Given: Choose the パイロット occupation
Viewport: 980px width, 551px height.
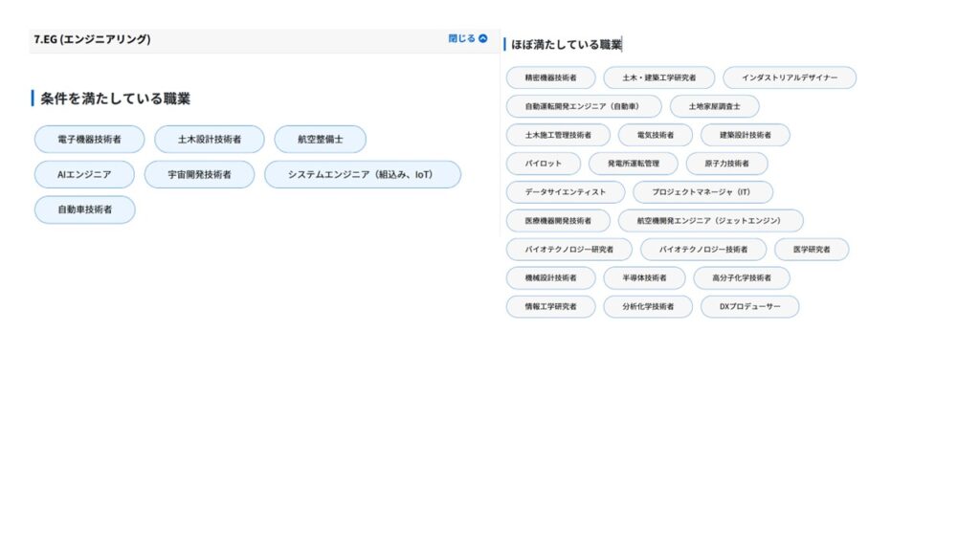Looking at the screenshot, I should (x=543, y=164).
